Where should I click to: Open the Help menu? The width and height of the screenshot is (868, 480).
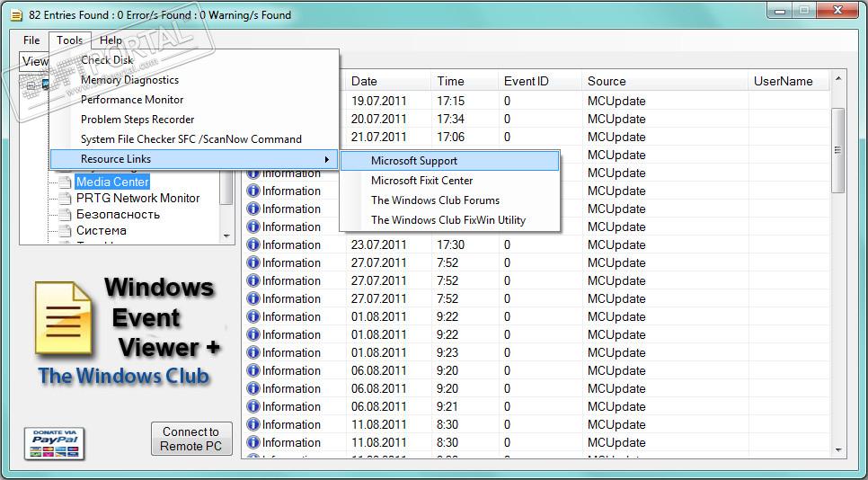pos(111,40)
